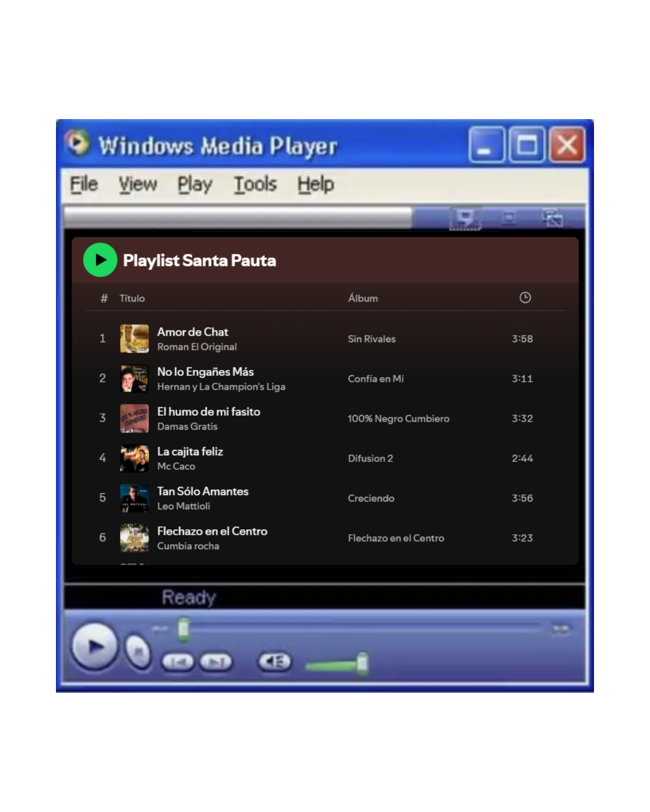This screenshot has width=650, height=812.
Task: Click the Amor de Chat album cover
Action: pyautogui.click(x=134, y=339)
